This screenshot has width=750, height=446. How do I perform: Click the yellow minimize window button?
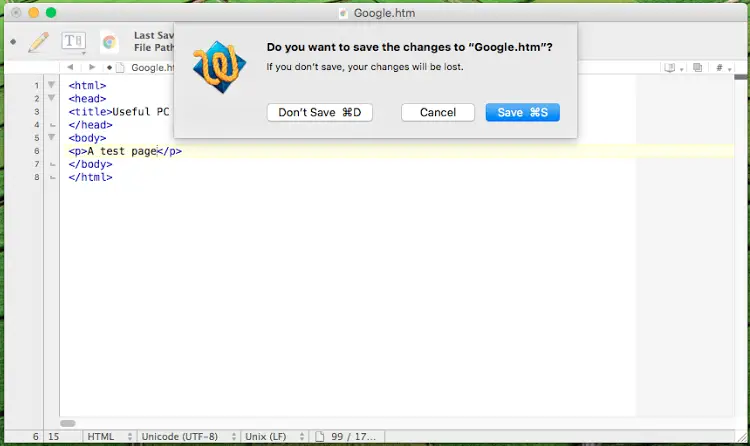(33, 12)
